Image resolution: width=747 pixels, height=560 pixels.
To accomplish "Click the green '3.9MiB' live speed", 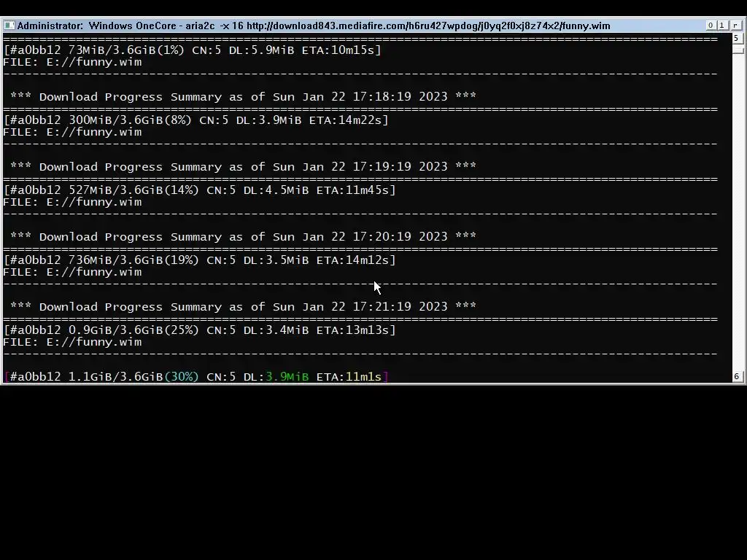I will click(x=287, y=377).
